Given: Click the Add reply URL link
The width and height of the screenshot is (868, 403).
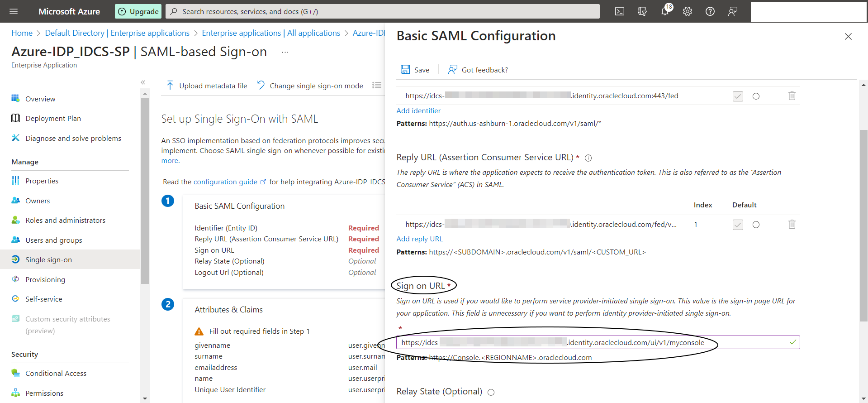Looking at the screenshot, I should [419, 239].
